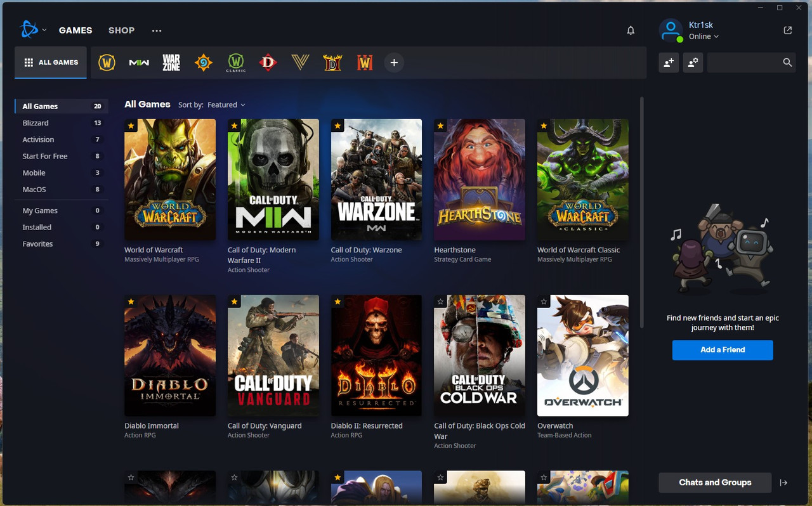Unfavorite Hearthstone star

pos(440,126)
